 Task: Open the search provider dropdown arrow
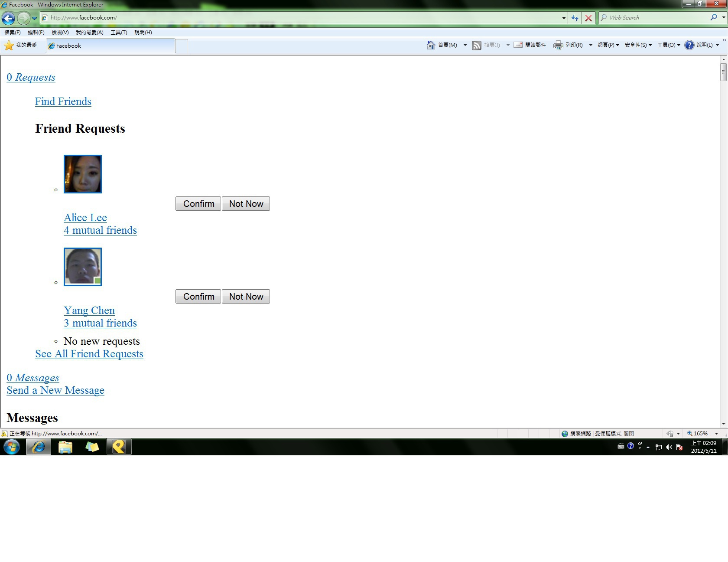tap(724, 18)
